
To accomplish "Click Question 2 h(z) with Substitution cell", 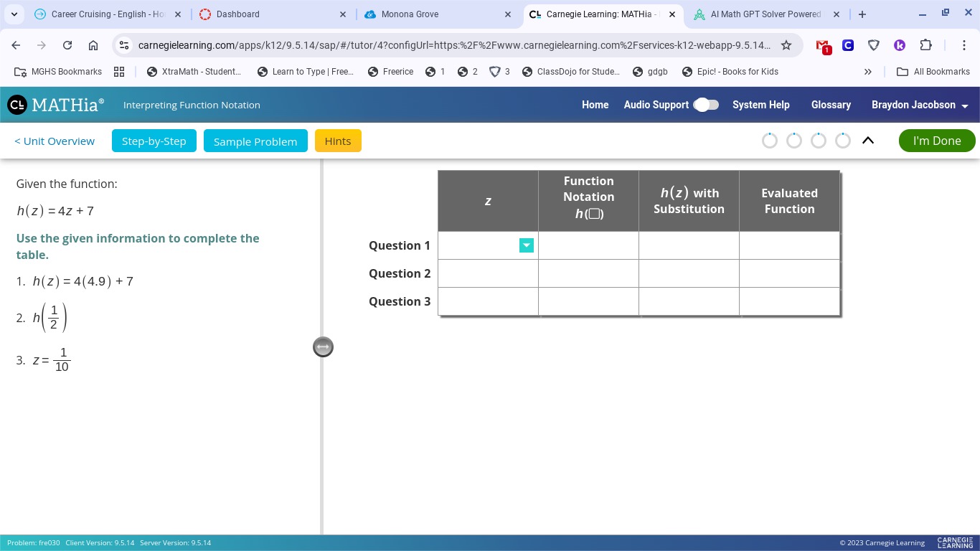I will (689, 273).
